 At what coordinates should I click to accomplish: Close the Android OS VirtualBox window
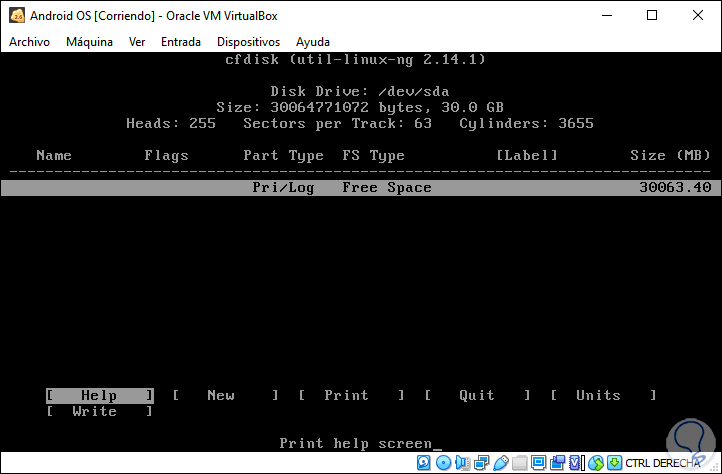point(698,15)
